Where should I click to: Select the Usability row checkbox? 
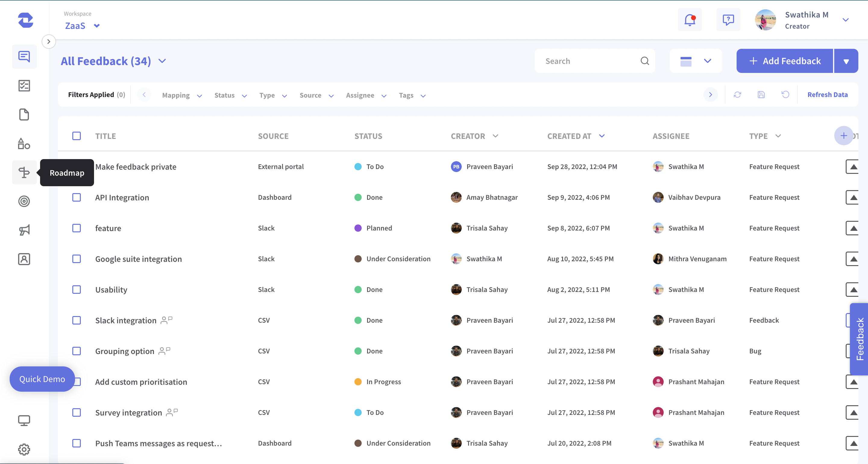point(77,290)
